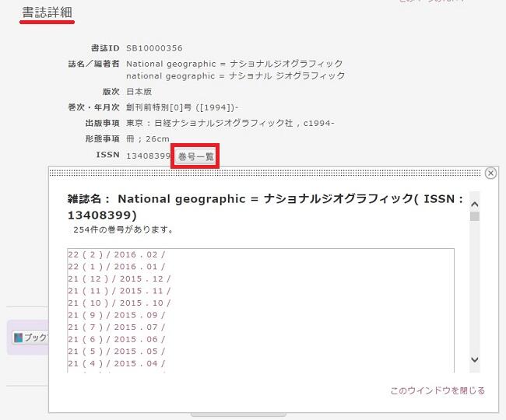Click the popup scrollbar thumb
506x420 pixels.
pyautogui.click(x=475, y=216)
